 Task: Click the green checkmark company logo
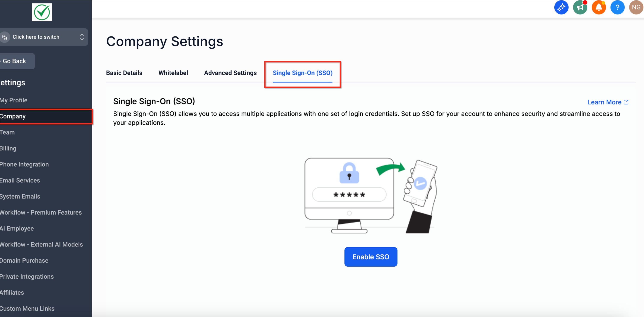point(42,12)
